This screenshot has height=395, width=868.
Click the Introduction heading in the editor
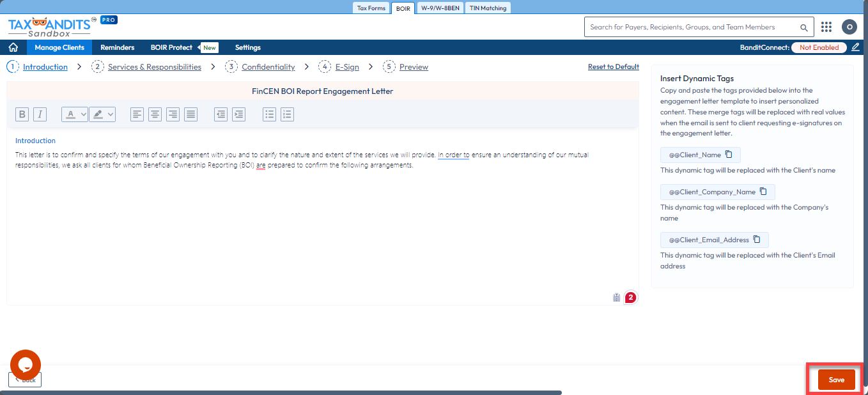click(x=35, y=141)
